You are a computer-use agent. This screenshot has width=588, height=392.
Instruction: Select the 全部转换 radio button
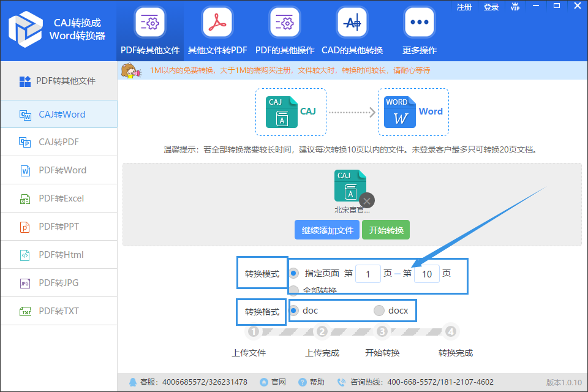point(294,290)
